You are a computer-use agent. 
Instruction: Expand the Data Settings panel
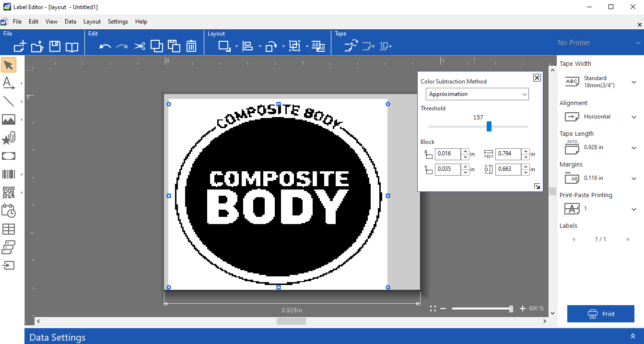pyautogui.click(x=632, y=336)
